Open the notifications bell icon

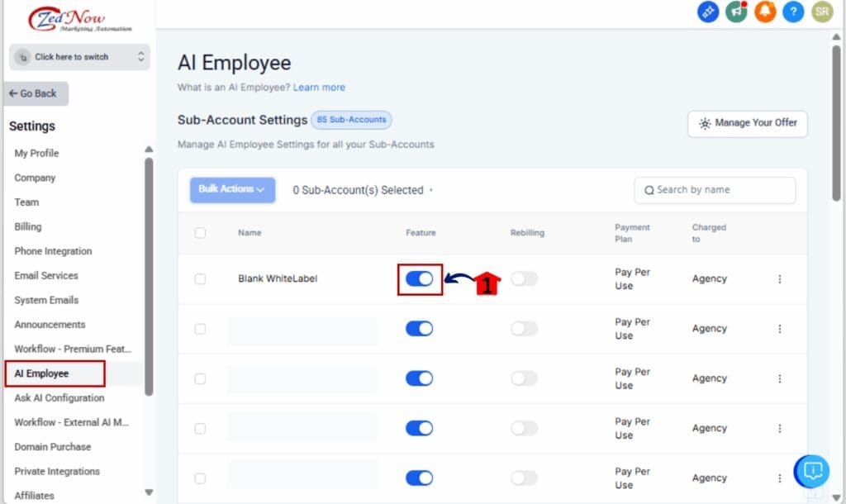coord(765,12)
